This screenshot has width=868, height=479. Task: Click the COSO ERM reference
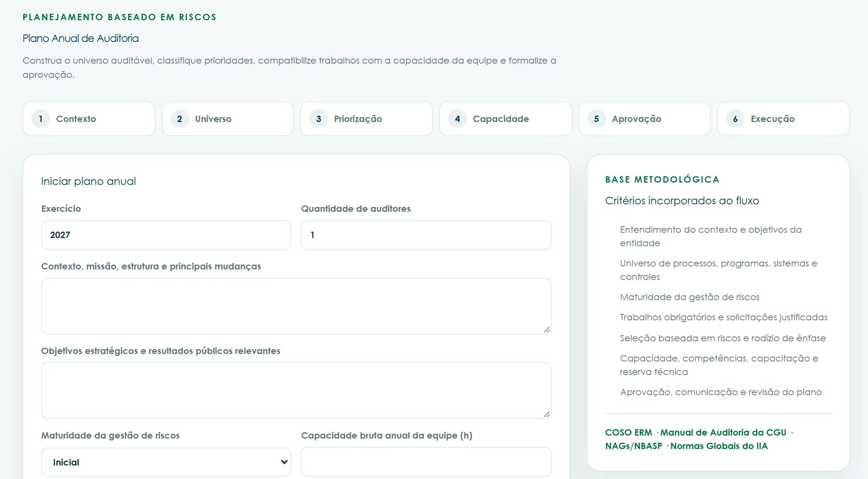click(629, 433)
